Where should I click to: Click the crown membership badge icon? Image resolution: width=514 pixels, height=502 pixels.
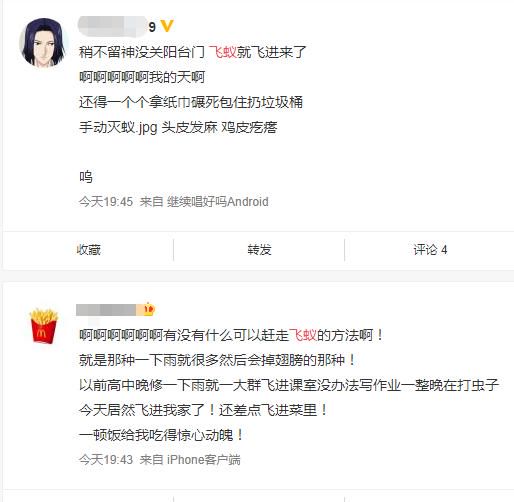pos(149,309)
